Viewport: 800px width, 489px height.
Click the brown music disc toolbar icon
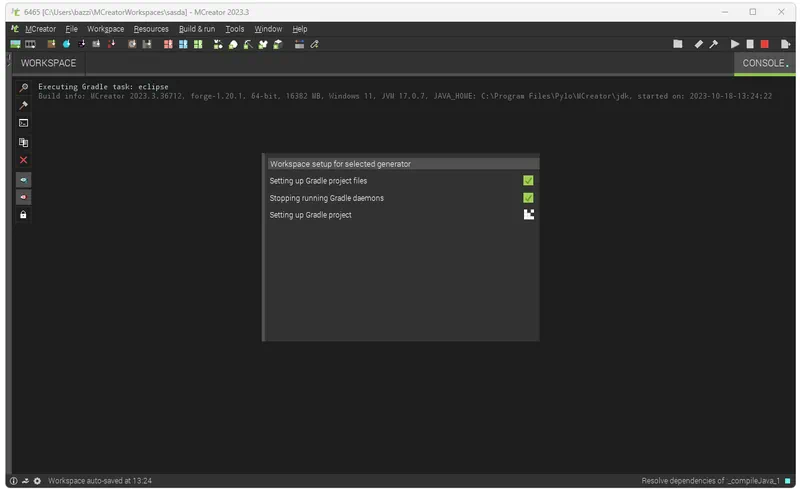point(132,44)
